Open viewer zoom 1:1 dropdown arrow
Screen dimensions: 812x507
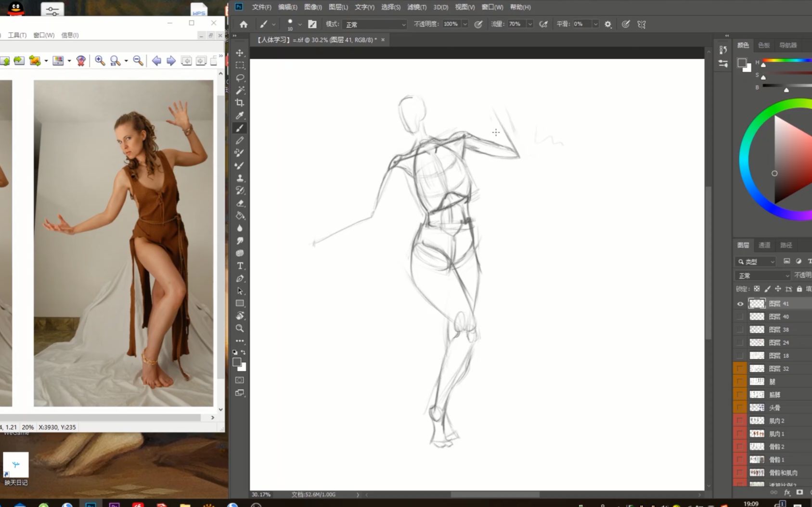point(126,61)
